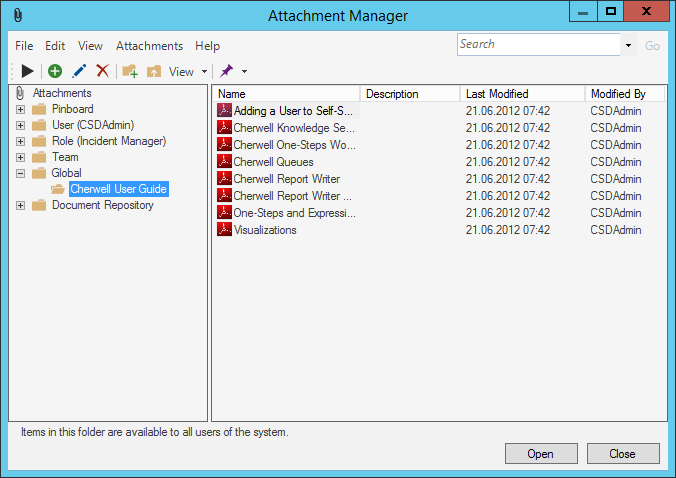Click the Pinboard folder icon
Viewport: 676px width, 478px height.
[39, 109]
